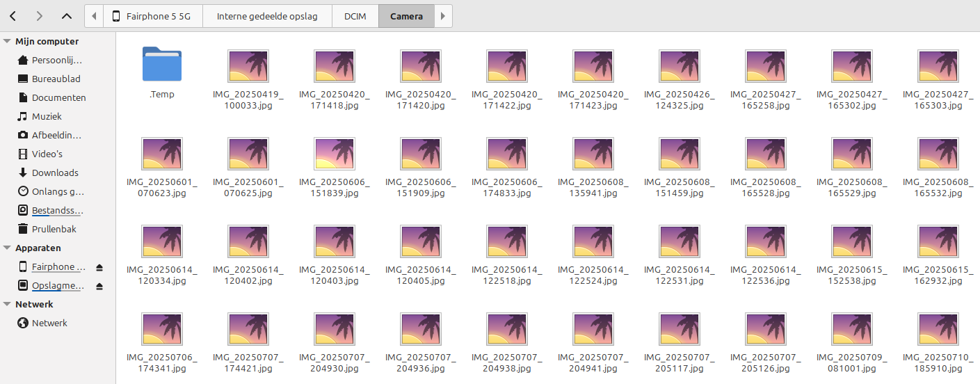The width and height of the screenshot is (980, 384).
Task: Collapse the Apparaten section
Action: [x=7, y=248]
